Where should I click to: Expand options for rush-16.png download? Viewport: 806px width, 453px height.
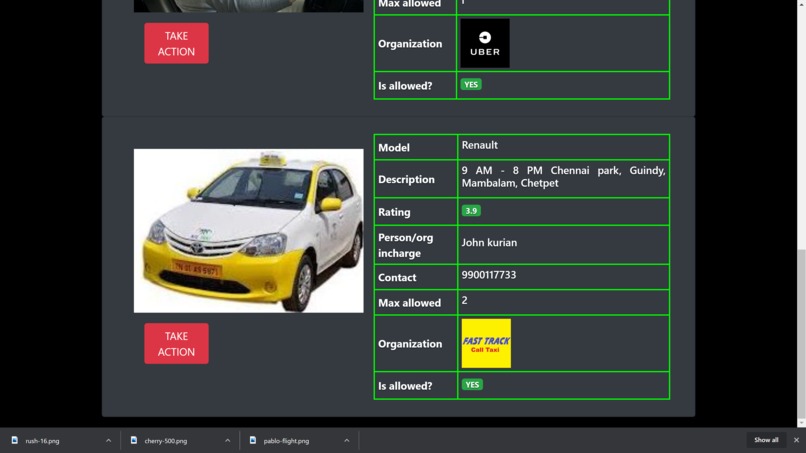[x=108, y=441]
